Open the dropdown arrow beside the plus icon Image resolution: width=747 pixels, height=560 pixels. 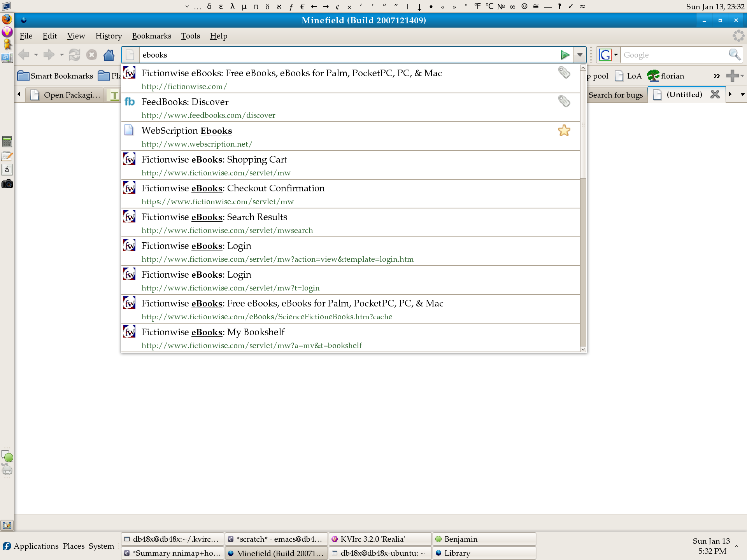(742, 76)
